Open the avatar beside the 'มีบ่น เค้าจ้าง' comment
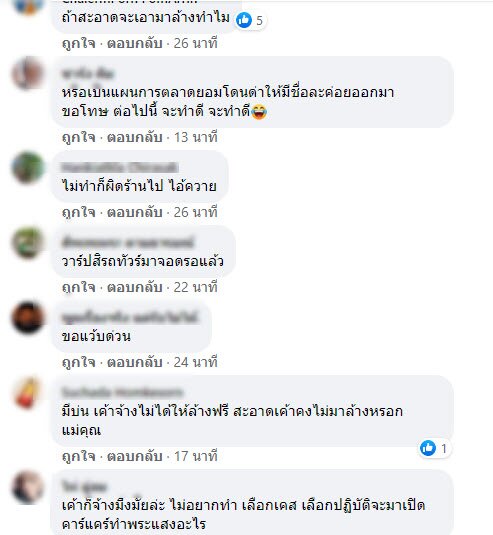This screenshot has height=535, width=493. [28, 392]
